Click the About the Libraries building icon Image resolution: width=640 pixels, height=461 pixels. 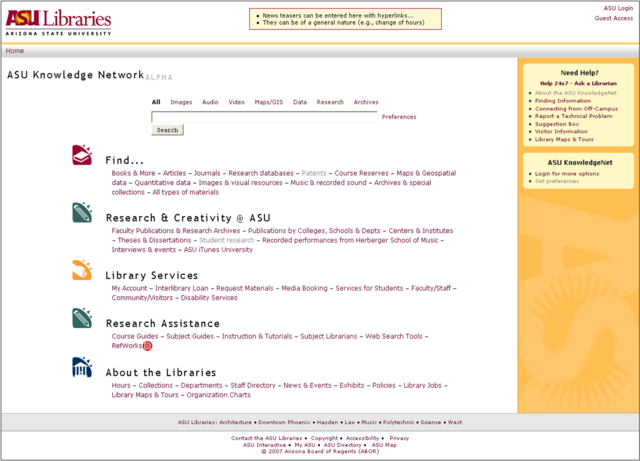82,367
